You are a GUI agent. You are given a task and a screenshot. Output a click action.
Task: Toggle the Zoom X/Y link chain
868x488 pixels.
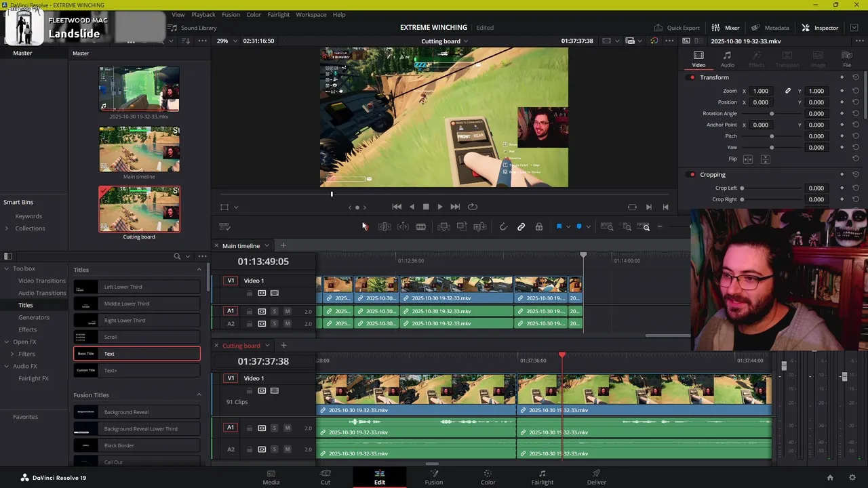(787, 91)
